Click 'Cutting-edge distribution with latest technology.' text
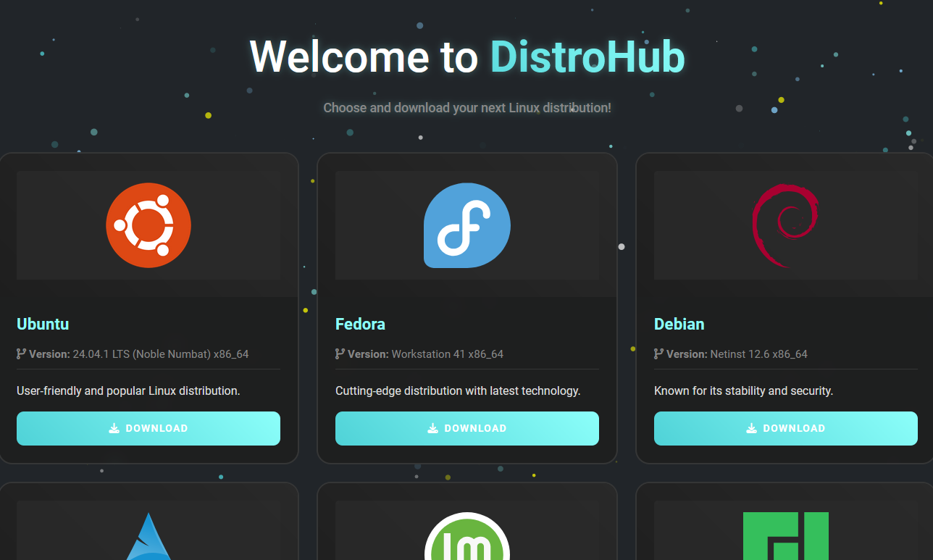The image size is (933, 560). 458,390
